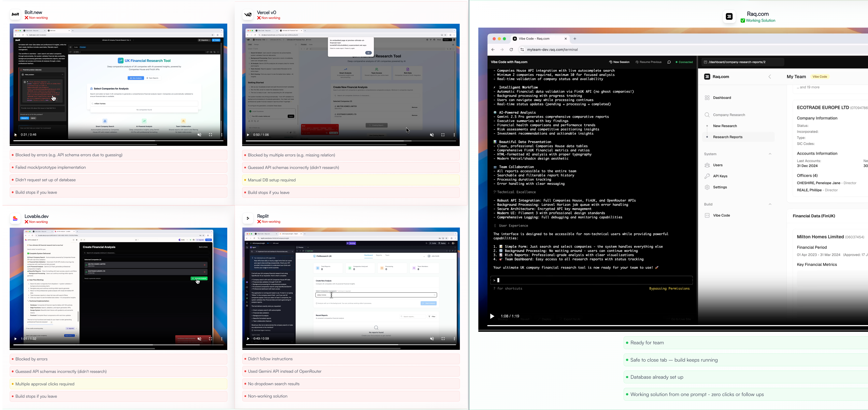The width and height of the screenshot is (868, 410).
Task: Click the 'Multiple approval clicks required' note
Action: (x=118, y=384)
